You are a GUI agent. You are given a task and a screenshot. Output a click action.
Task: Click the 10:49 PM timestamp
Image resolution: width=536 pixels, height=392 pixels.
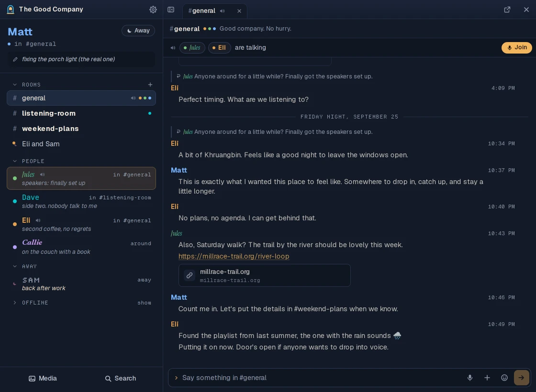(501, 325)
